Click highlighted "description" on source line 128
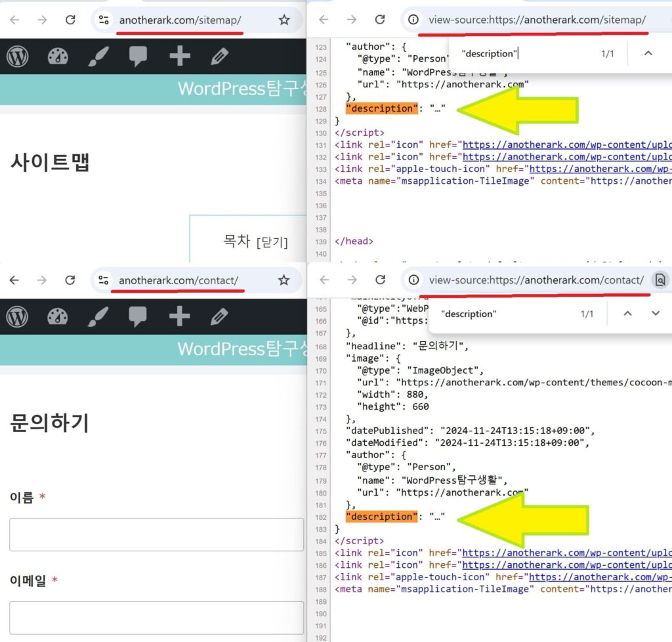Image resolution: width=672 pixels, height=642 pixels. 382,108
